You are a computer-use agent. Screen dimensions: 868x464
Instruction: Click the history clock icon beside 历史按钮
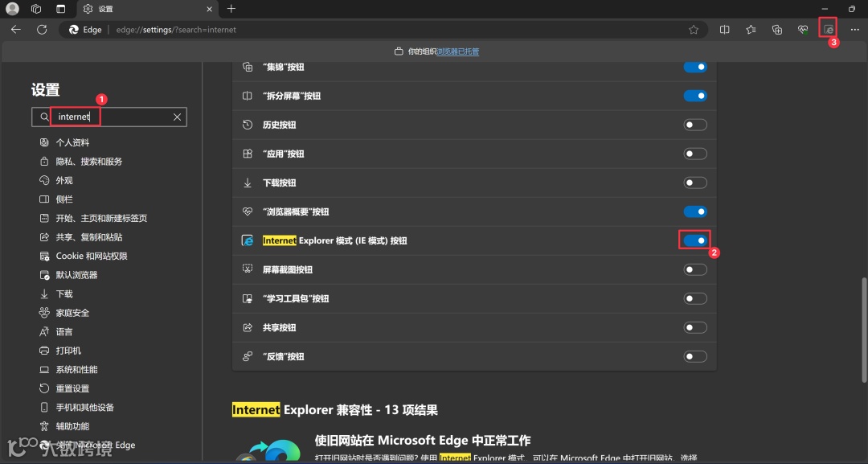(248, 125)
